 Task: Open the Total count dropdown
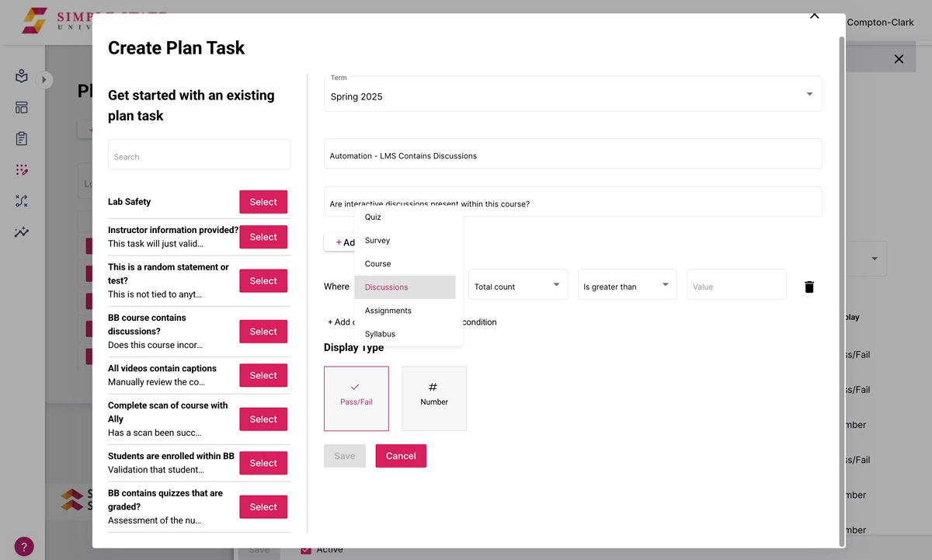(517, 284)
